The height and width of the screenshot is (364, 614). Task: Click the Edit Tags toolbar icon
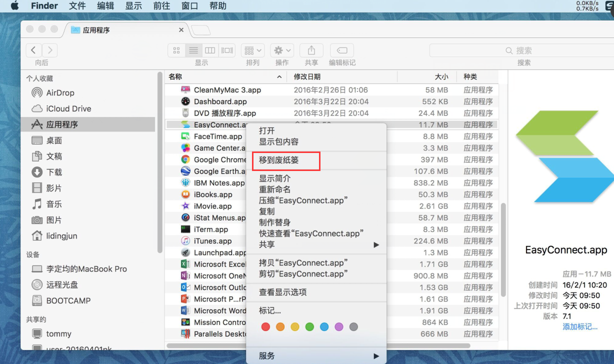point(342,50)
